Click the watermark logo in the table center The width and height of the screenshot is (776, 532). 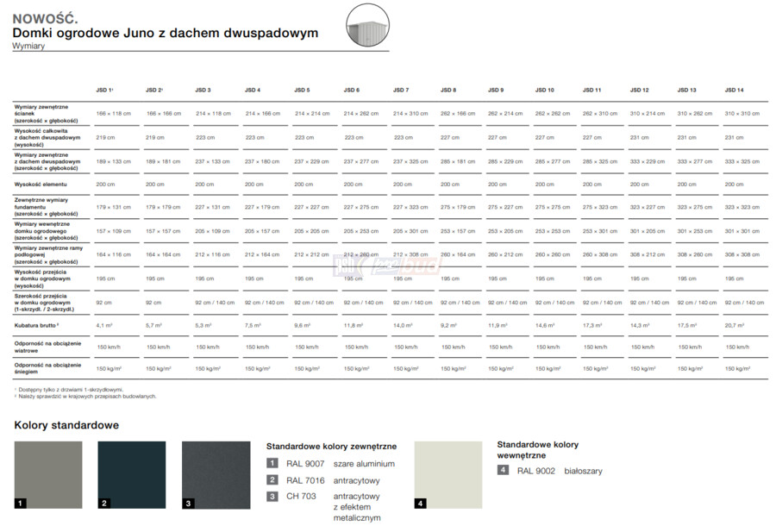(386, 265)
